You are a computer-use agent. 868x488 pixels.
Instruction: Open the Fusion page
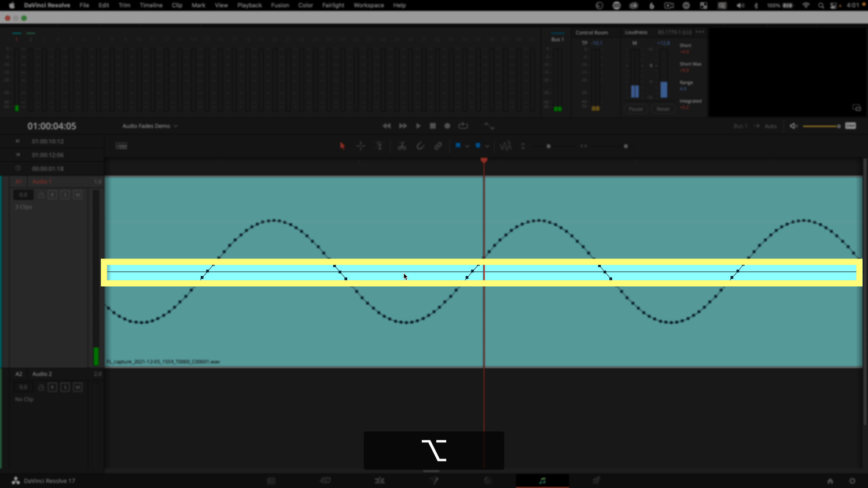point(433,480)
